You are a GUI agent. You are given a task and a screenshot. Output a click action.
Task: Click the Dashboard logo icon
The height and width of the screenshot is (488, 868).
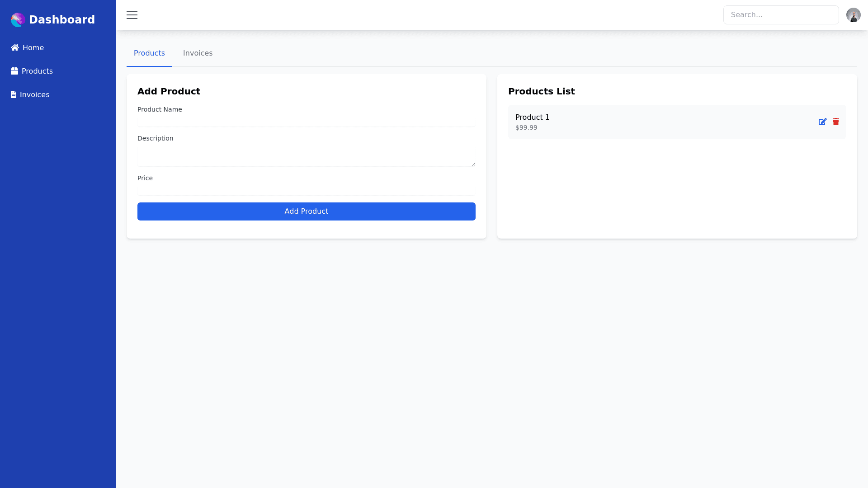coord(18,20)
